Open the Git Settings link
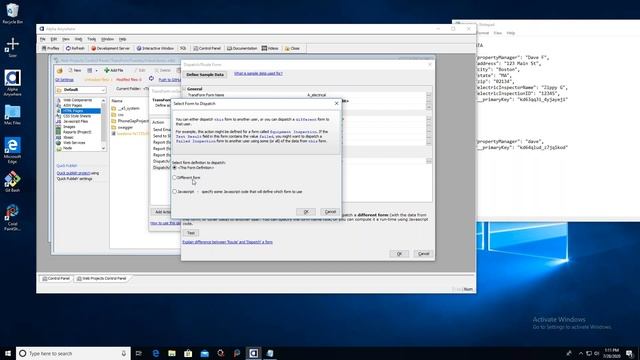The height and width of the screenshot is (360, 640). click(64, 80)
